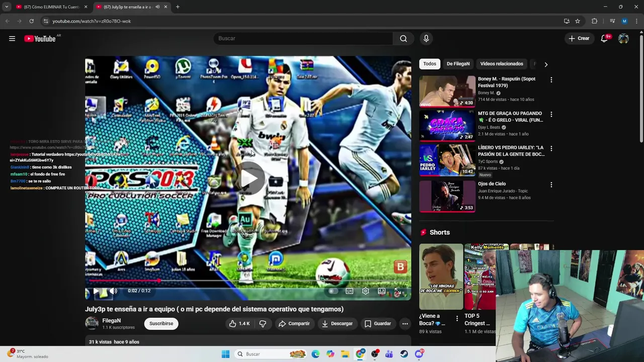Screen dimensions: 644x362
Task: Open Chrome three-dot menu
Action: [x=636, y=21]
